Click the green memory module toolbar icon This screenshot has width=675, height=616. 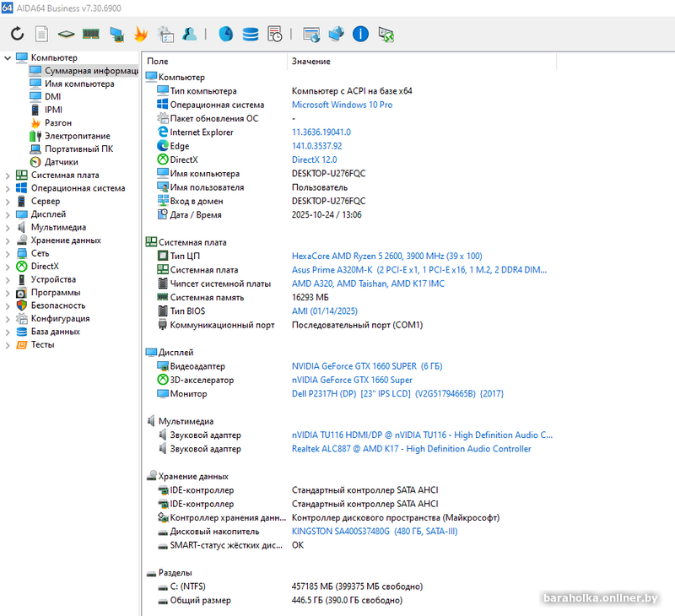pos(90,35)
